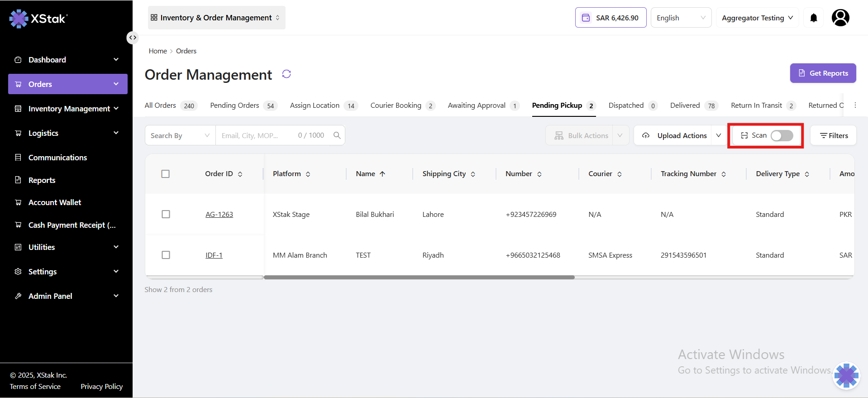Check the box for order AG-1263

click(166, 214)
